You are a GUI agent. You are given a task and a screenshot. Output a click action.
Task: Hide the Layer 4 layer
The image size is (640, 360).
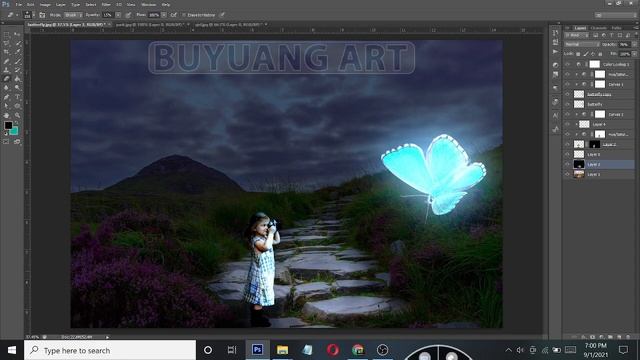click(567, 124)
